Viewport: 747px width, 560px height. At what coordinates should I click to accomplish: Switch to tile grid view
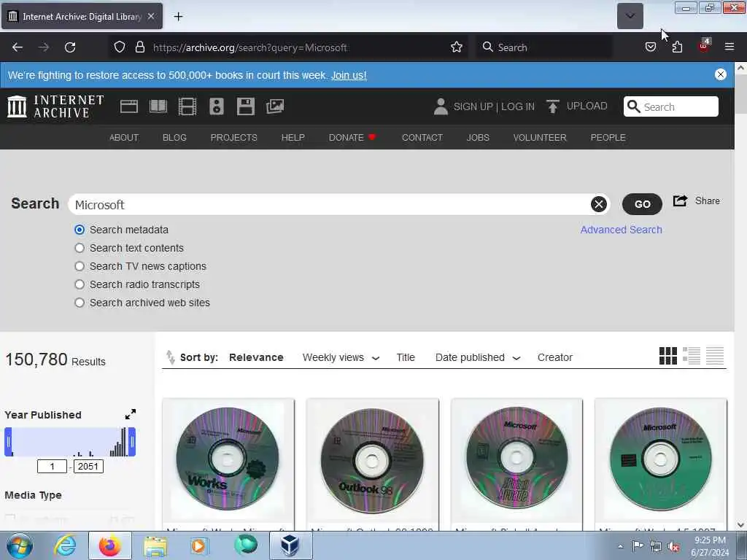(668, 356)
